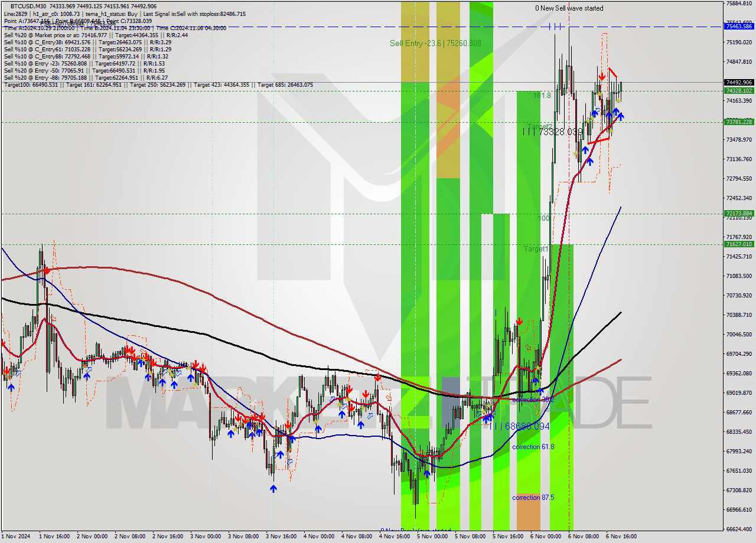Click the 69019.870 price axis value
The width and height of the screenshot is (756, 543).
pyautogui.click(x=739, y=393)
